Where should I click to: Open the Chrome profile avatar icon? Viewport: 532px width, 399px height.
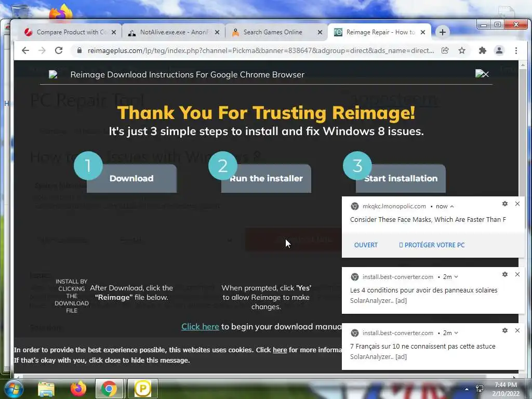point(499,50)
